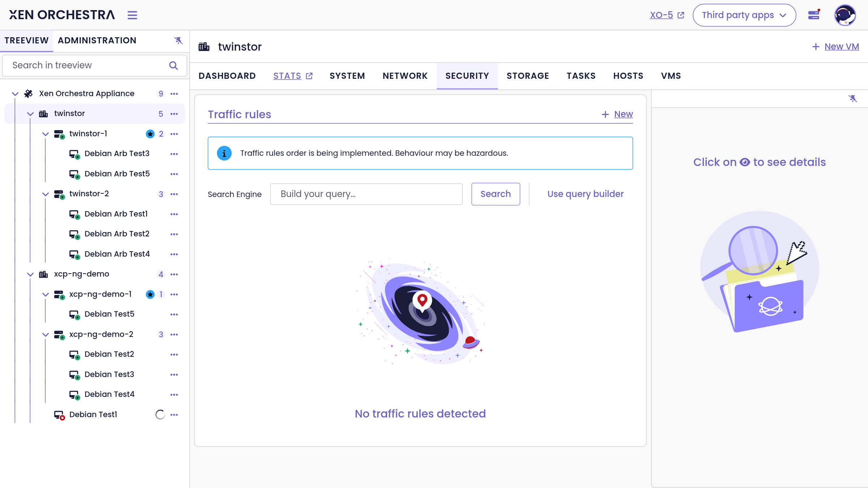Open the hamburger menu beside Xen Orchestra logo
This screenshot has width=868, height=488.
132,15
